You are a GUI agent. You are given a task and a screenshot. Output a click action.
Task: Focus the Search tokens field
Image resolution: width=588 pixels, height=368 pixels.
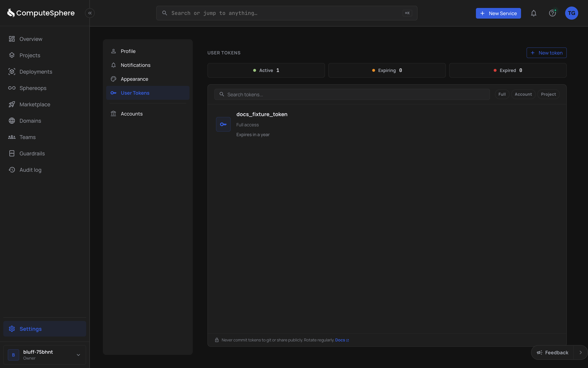(352, 94)
